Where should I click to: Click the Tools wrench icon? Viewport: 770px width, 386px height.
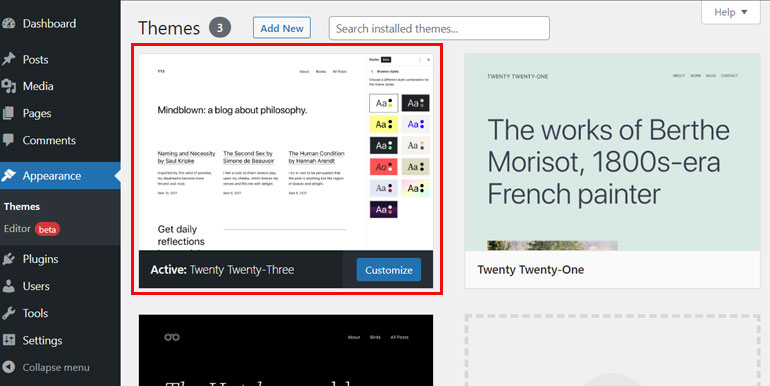[x=8, y=313]
